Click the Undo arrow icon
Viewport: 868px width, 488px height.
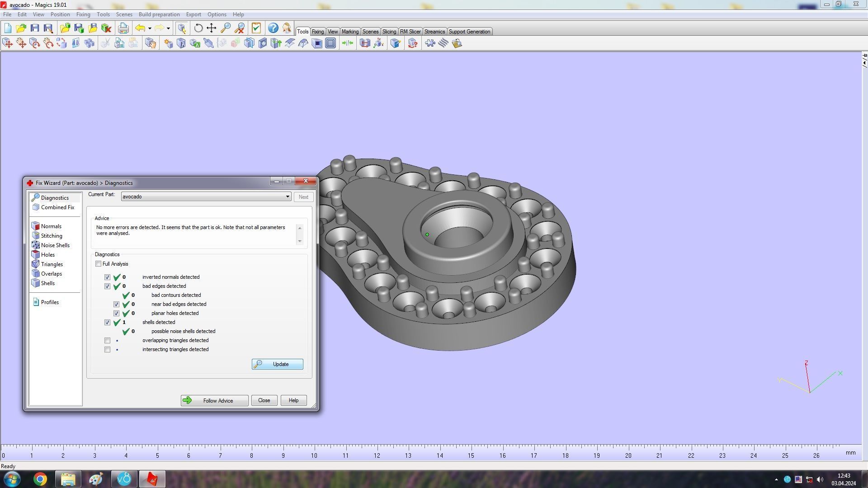140,28
